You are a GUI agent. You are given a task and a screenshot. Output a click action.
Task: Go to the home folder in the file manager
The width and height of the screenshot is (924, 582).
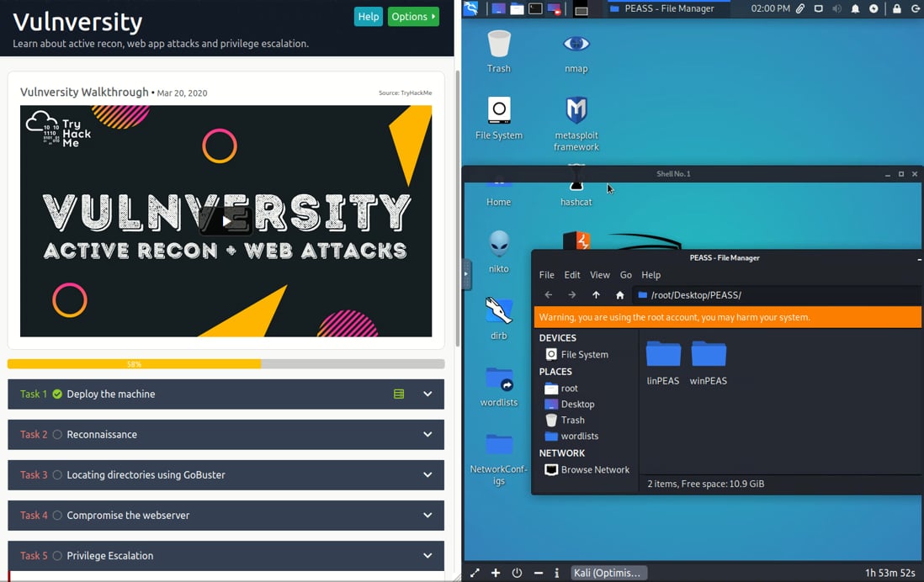point(619,295)
